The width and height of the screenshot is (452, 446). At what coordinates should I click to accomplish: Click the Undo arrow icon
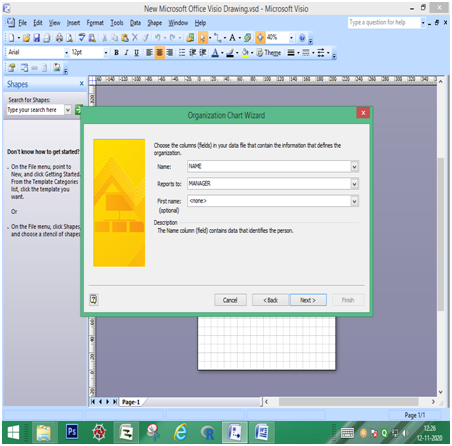(x=158, y=38)
